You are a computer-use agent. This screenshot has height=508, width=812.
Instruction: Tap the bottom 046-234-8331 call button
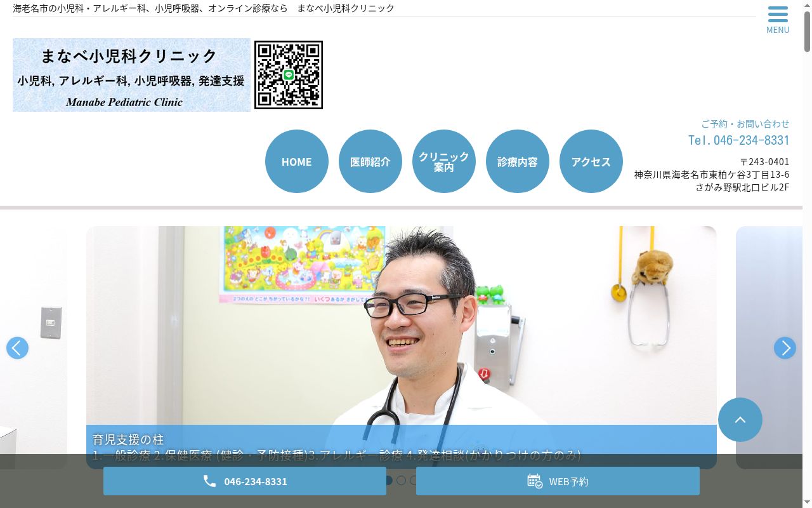pyautogui.click(x=245, y=481)
